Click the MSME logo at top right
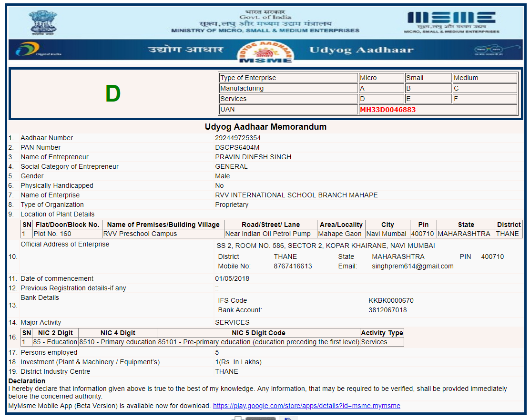 pyautogui.click(x=451, y=21)
